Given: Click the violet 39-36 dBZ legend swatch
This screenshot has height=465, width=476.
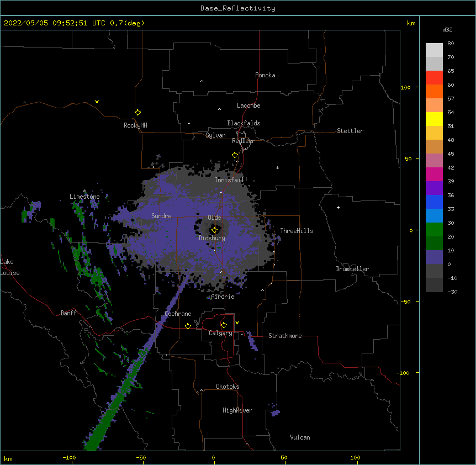Looking at the screenshot, I should pos(434,188).
